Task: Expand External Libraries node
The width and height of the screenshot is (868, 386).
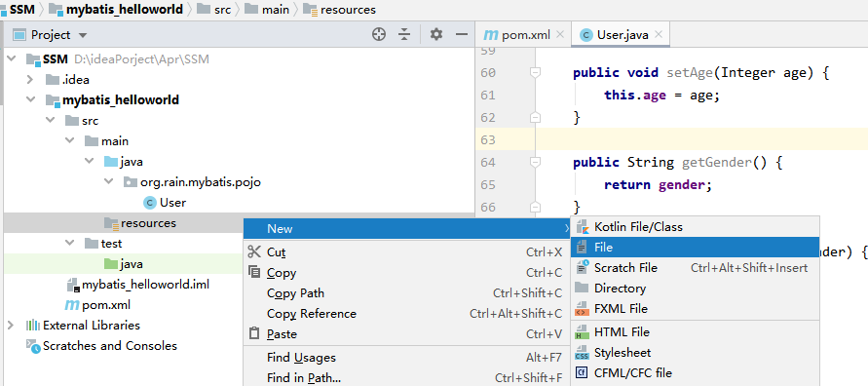Action: coord(11,326)
